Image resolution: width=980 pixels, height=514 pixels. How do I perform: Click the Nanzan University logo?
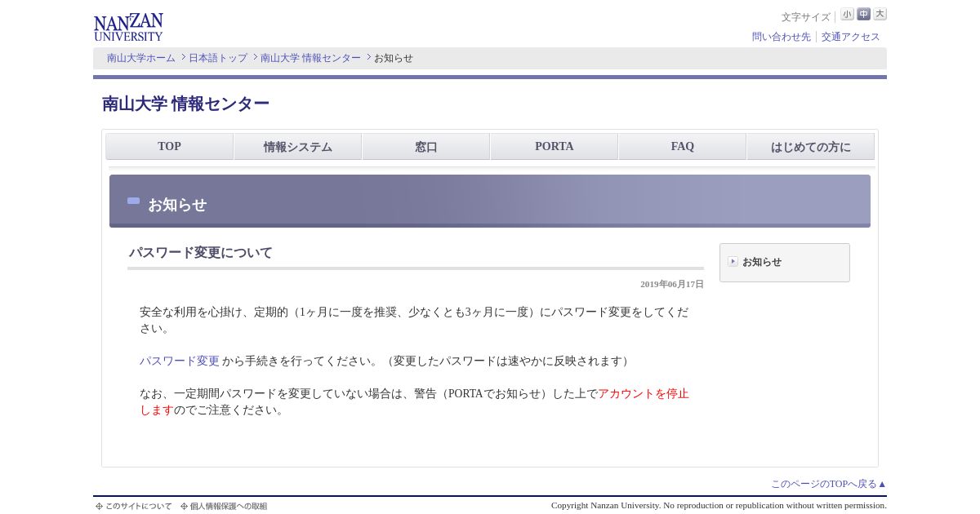tap(128, 27)
